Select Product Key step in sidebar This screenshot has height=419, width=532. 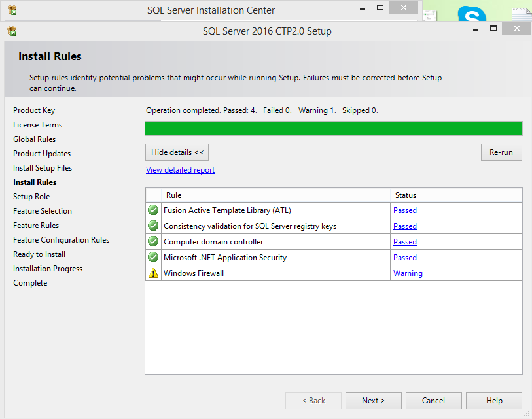[34, 110]
